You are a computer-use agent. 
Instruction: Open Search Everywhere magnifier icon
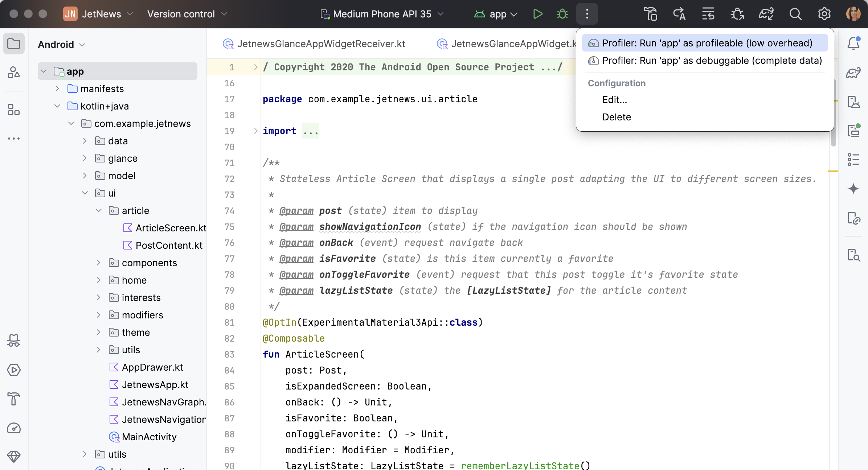coord(795,14)
